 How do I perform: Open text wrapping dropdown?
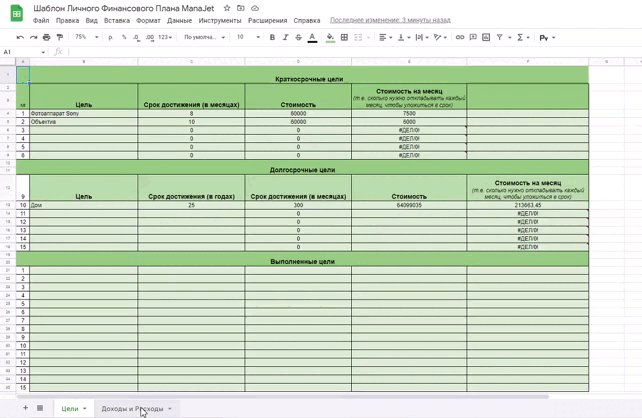click(x=422, y=37)
